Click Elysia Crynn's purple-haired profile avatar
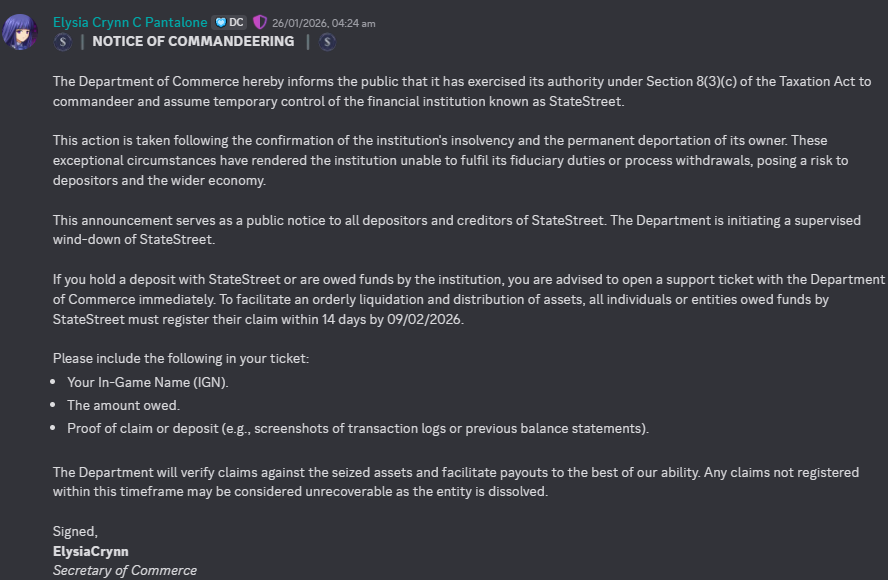This screenshot has width=888, height=580. click(x=22, y=31)
